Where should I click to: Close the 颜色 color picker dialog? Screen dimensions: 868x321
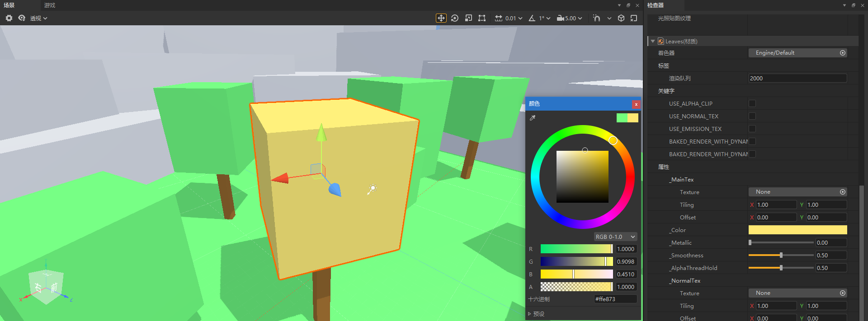[x=636, y=104]
